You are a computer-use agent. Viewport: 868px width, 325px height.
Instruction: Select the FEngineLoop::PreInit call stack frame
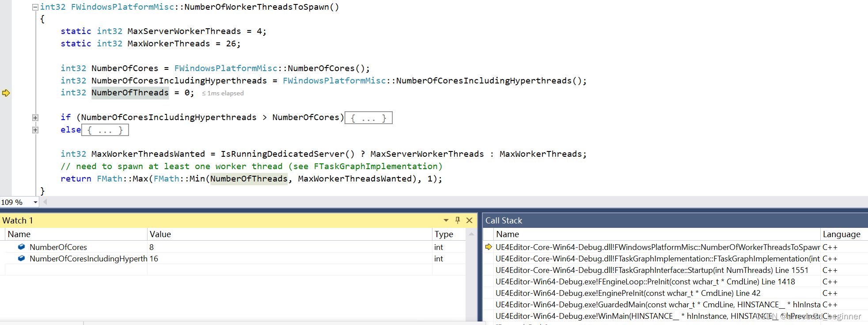pos(676,281)
